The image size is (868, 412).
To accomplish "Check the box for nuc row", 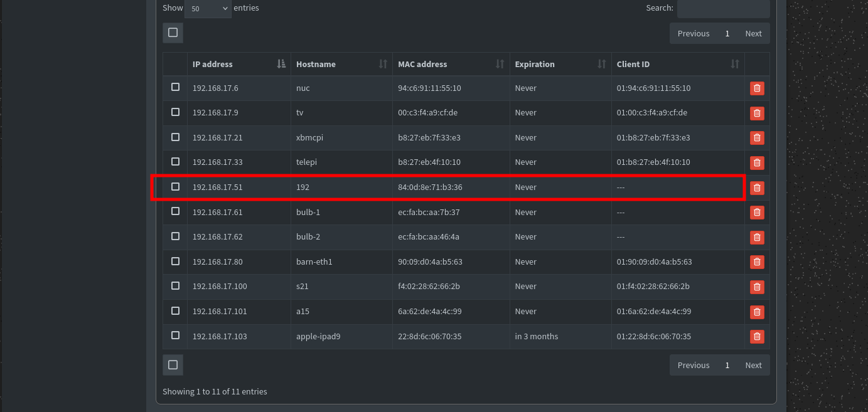I will point(175,87).
